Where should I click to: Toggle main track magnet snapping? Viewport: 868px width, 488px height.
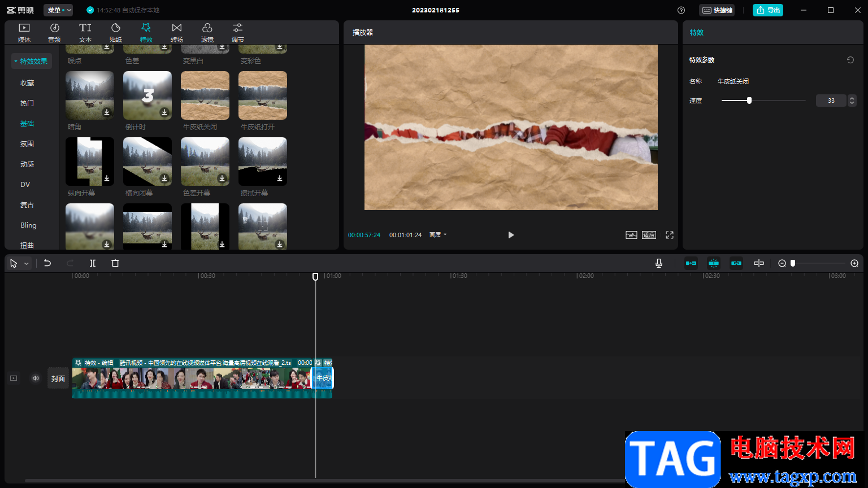coord(691,263)
